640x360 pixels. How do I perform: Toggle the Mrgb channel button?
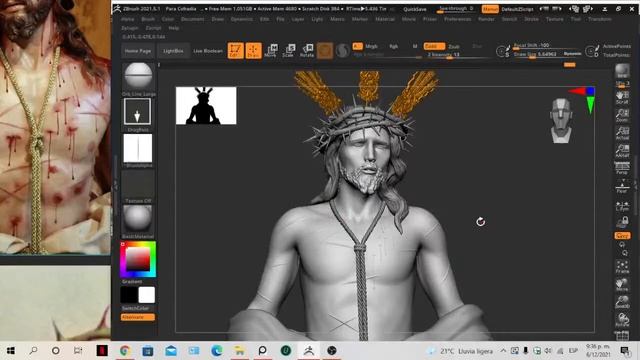coord(371,46)
